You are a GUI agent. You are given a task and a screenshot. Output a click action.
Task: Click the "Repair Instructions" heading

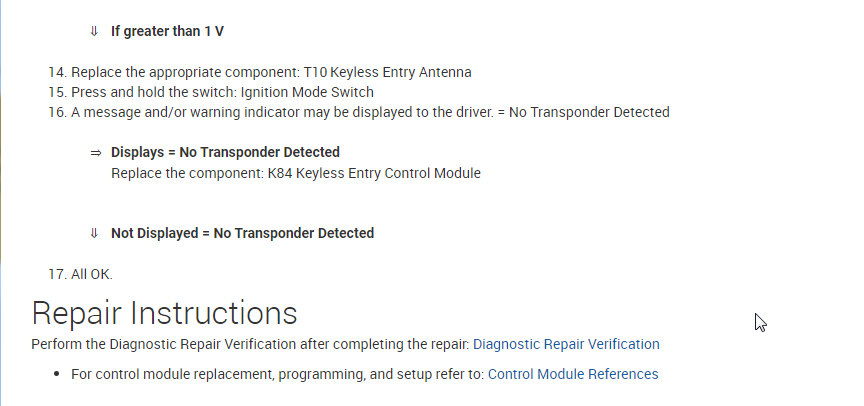164,312
